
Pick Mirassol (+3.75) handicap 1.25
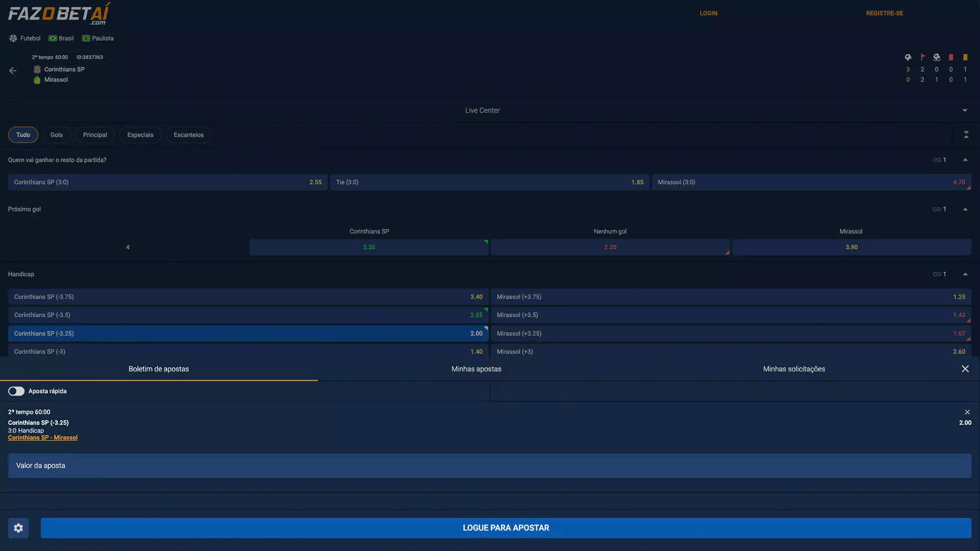click(x=731, y=297)
